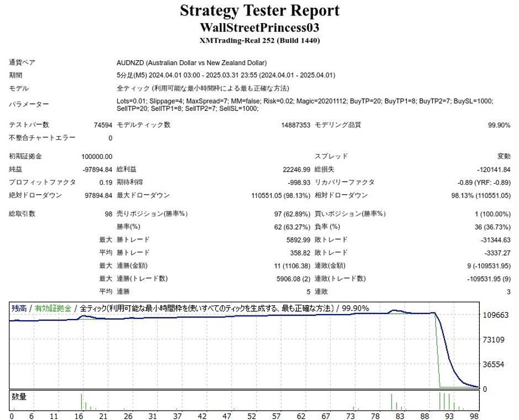Click the 5分足(M5) test period value

[x=226, y=76]
